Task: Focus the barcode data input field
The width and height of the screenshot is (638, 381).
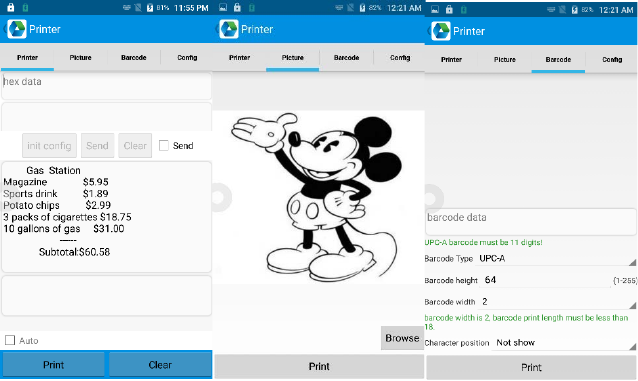Action: click(x=531, y=221)
